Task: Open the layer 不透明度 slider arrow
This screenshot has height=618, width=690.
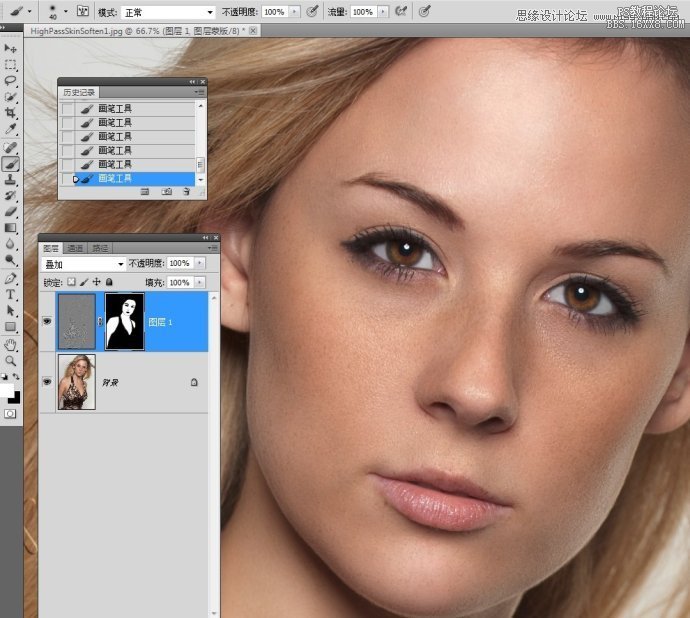Action: coord(200,263)
